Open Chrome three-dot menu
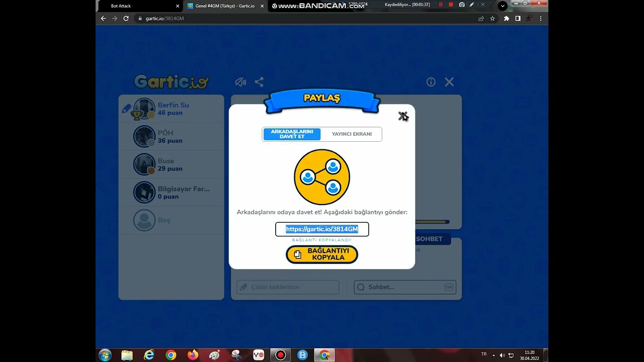Image resolution: width=644 pixels, height=362 pixels. [541, 19]
